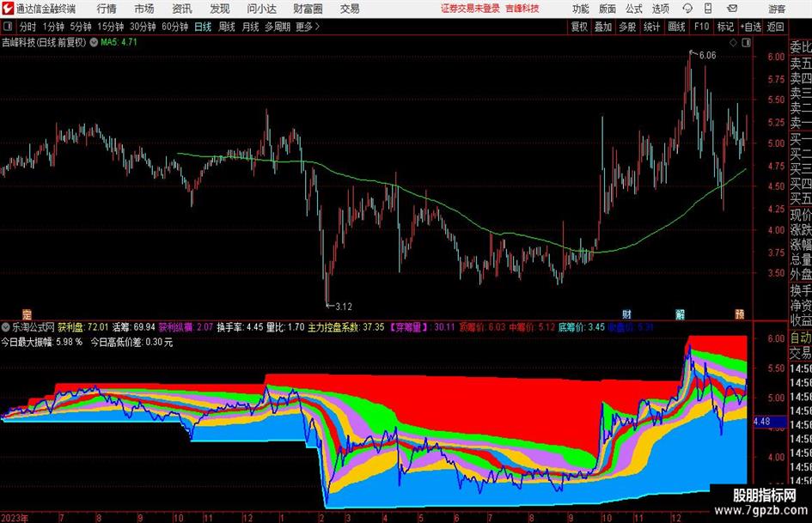Click the 返回 back button
The width and height of the screenshot is (812, 523).
click(775, 27)
